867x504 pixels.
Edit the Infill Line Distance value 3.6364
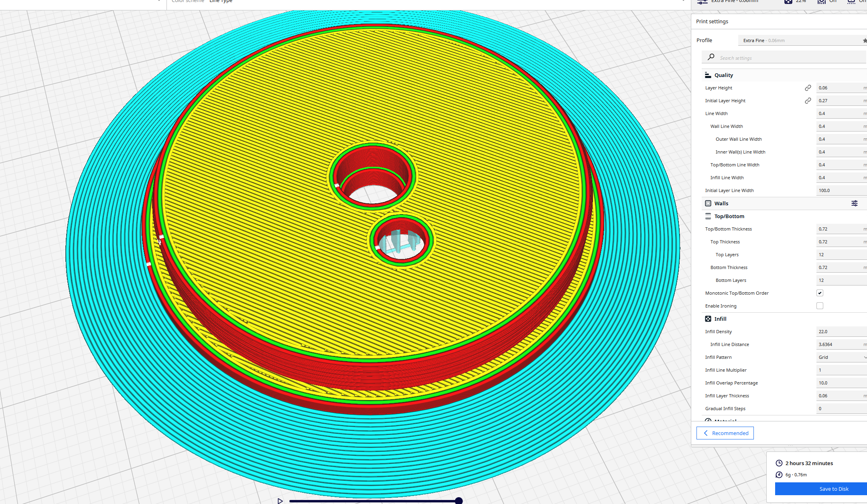[x=842, y=344]
